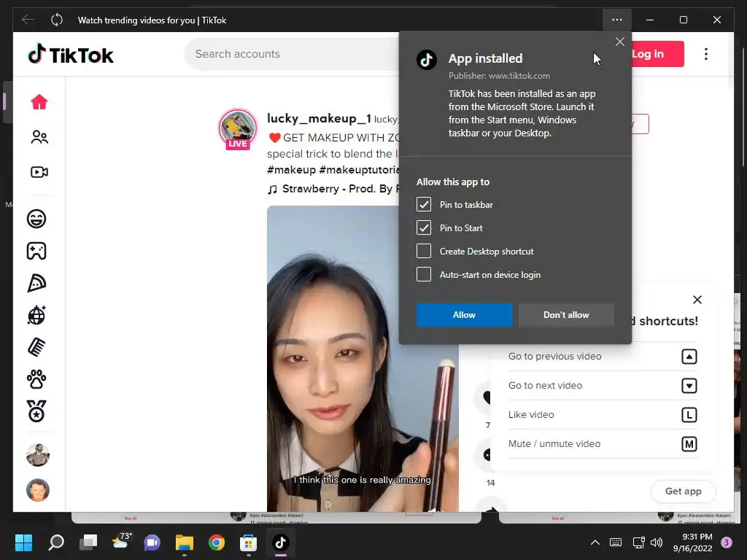This screenshot has height=560, width=747.
Task: Open the notification badge showing 3
Action: point(727,542)
